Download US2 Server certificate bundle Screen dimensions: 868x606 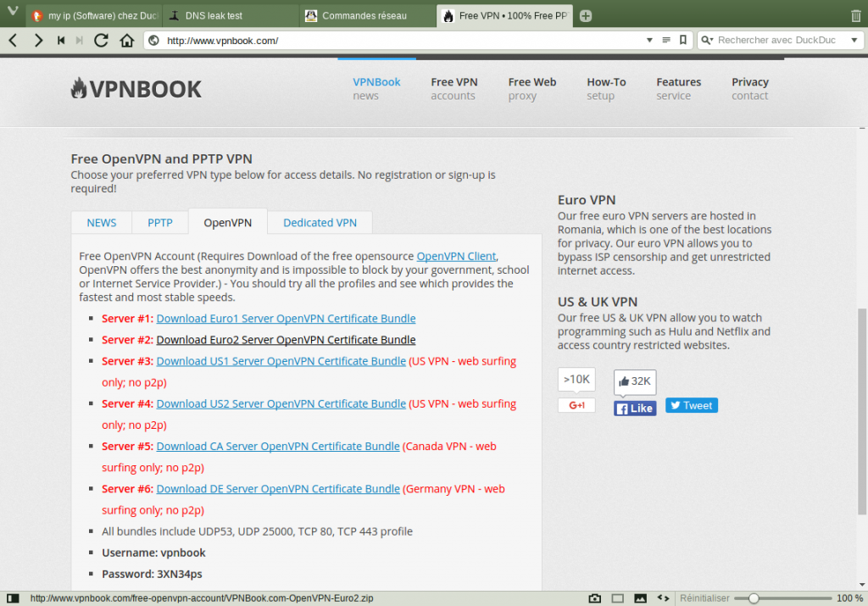[281, 404]
